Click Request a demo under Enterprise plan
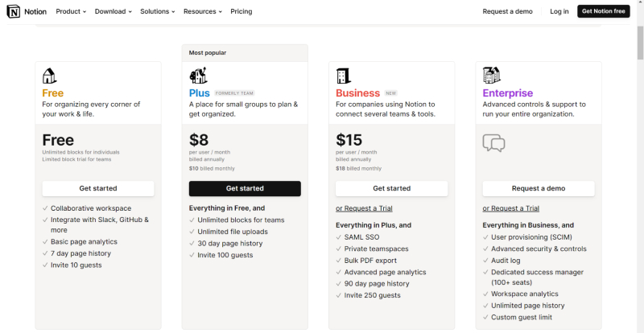Screen dimensions: 644x333 (539, 188)
